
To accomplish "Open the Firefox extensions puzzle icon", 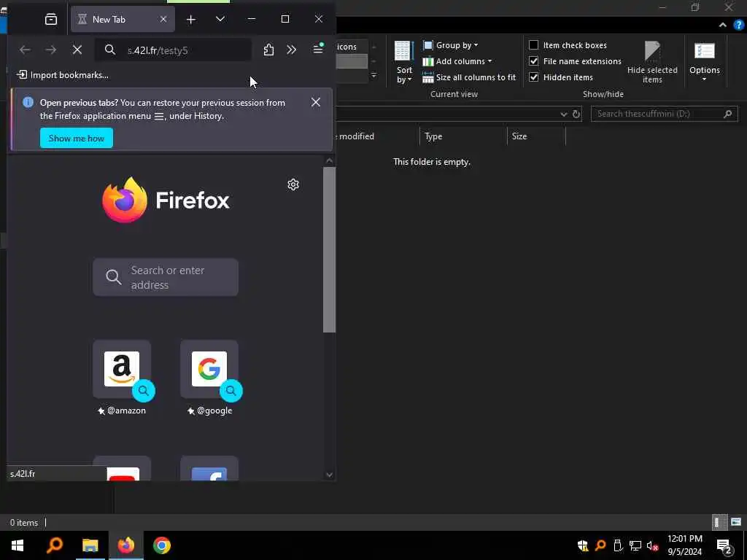I will coord(268,50).
